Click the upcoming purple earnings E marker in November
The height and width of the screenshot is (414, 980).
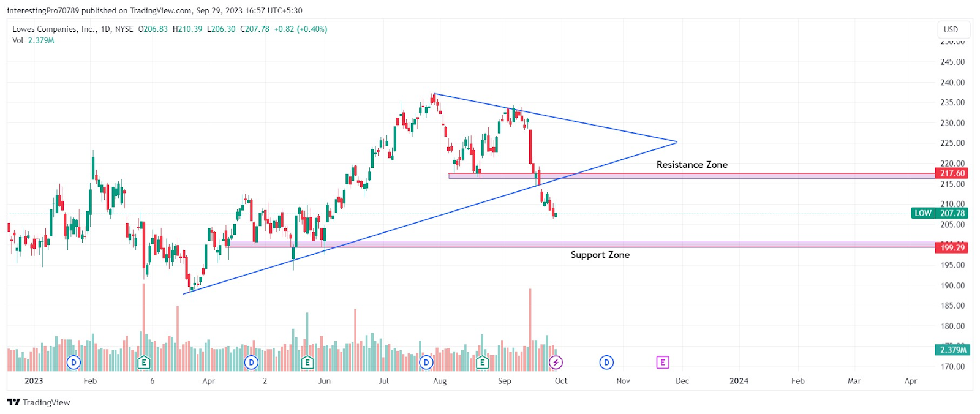coord(663,363)
